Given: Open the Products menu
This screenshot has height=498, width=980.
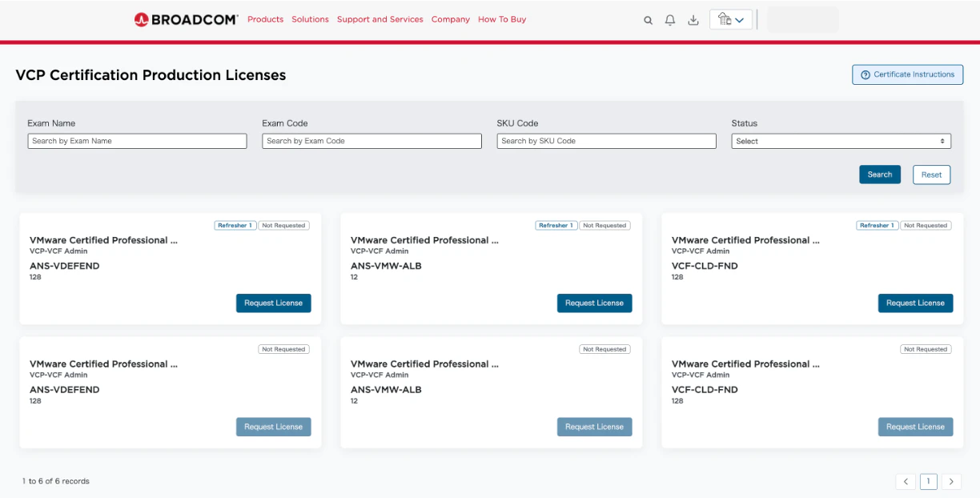Looking at the screenshot, I should [x=265, y=19].
